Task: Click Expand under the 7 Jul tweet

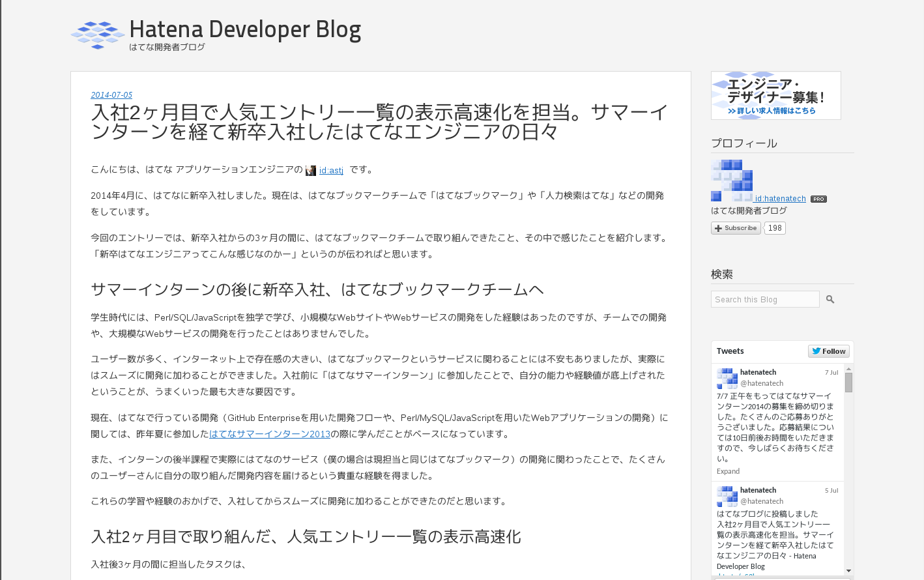Action: (728, 471)
